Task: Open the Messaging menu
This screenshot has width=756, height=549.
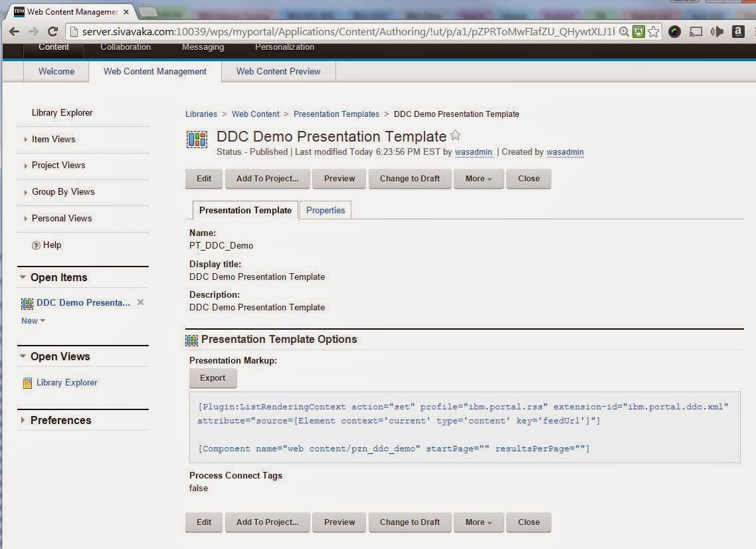Action: [203, 47]
